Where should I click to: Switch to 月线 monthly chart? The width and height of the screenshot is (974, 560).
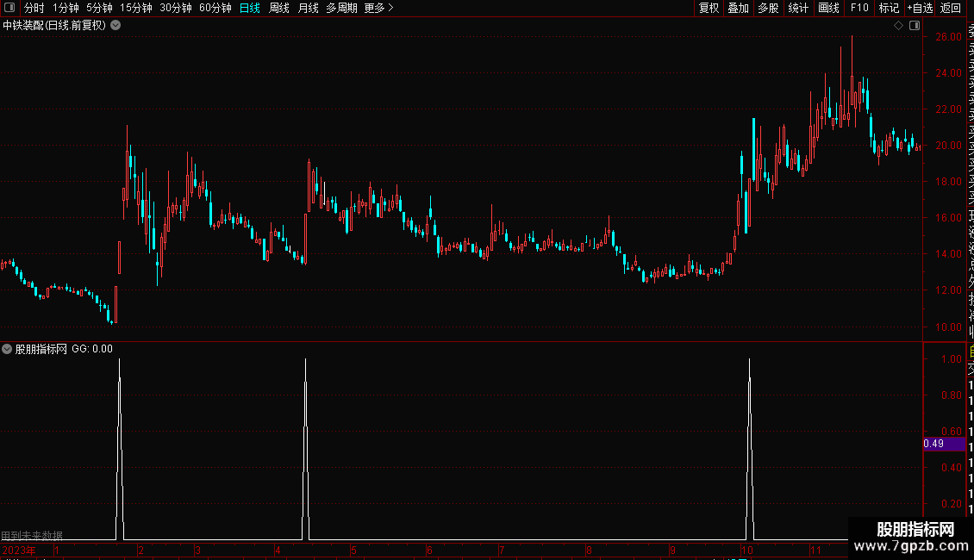(x=308, y=8)
